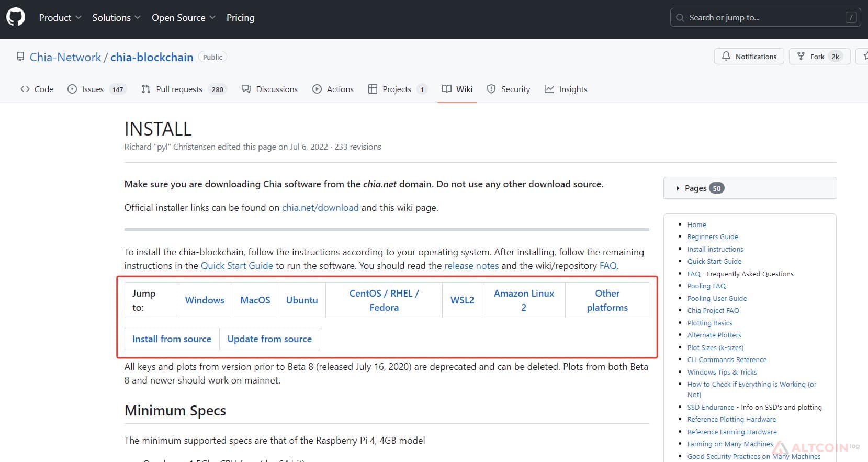
Task: Open the Beginners Guide sidebar link
Action: click(713, 237)
